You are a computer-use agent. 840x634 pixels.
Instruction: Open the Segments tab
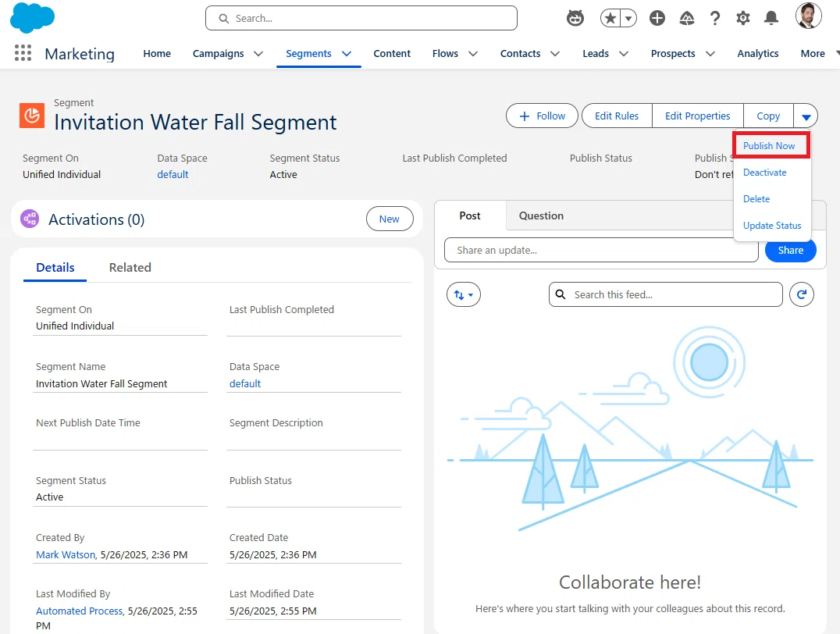(x=308, y=53)
